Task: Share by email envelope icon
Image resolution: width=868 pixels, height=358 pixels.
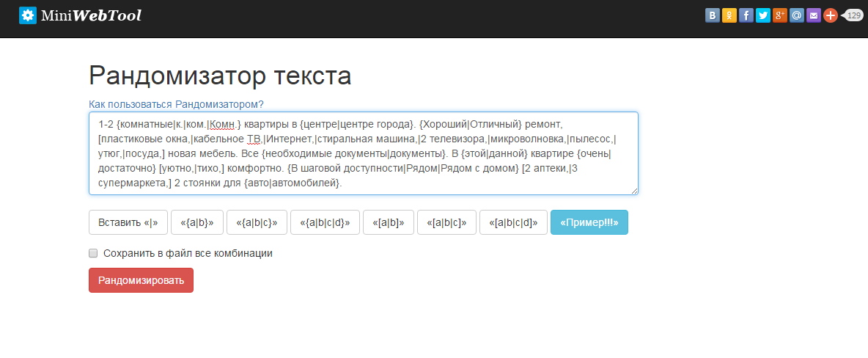Action: pos(813,15)
